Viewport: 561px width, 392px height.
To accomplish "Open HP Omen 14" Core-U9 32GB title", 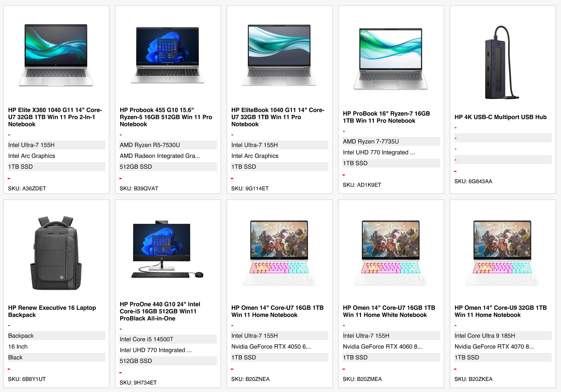I will point(500,311).
